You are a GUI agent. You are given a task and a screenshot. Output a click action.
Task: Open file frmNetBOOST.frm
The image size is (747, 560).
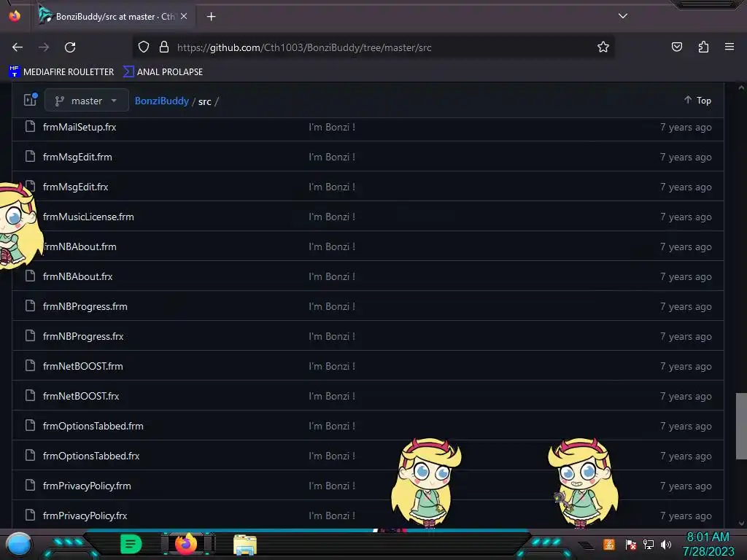click(83, 366)
